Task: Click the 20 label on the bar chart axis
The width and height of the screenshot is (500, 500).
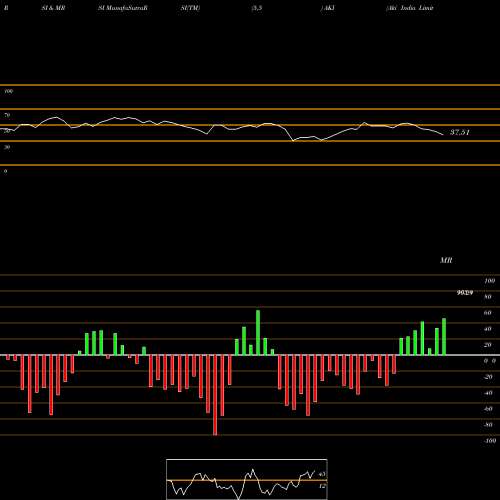Action: coord(488,345)
